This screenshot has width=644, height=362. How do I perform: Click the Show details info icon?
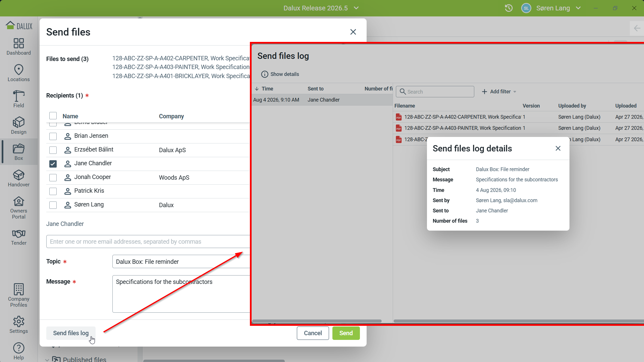click(265, 74)
